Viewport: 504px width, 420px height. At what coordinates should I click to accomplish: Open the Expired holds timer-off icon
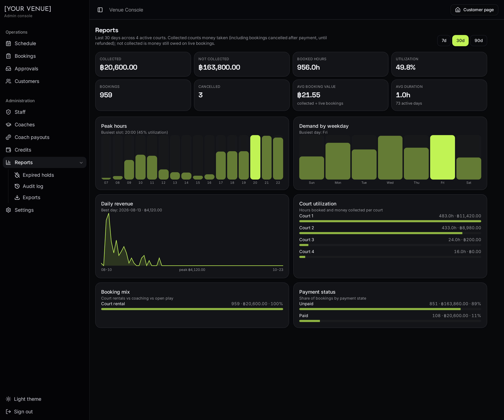[17, 175]
